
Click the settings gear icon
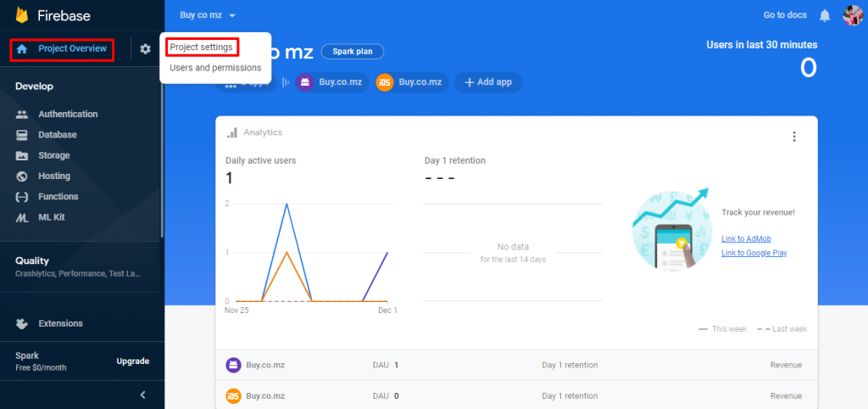[x=145, y=48]
